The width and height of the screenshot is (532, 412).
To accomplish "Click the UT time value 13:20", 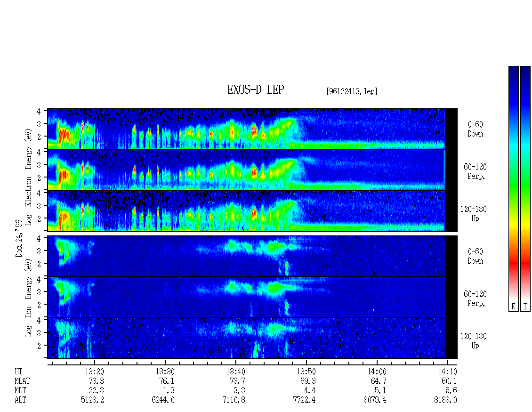I will (94, 372).
